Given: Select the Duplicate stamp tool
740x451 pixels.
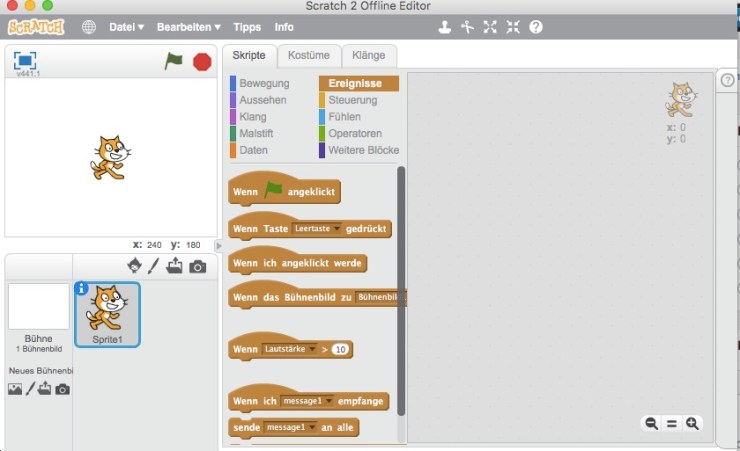Looking at the screenshot, I should [444, 27].
